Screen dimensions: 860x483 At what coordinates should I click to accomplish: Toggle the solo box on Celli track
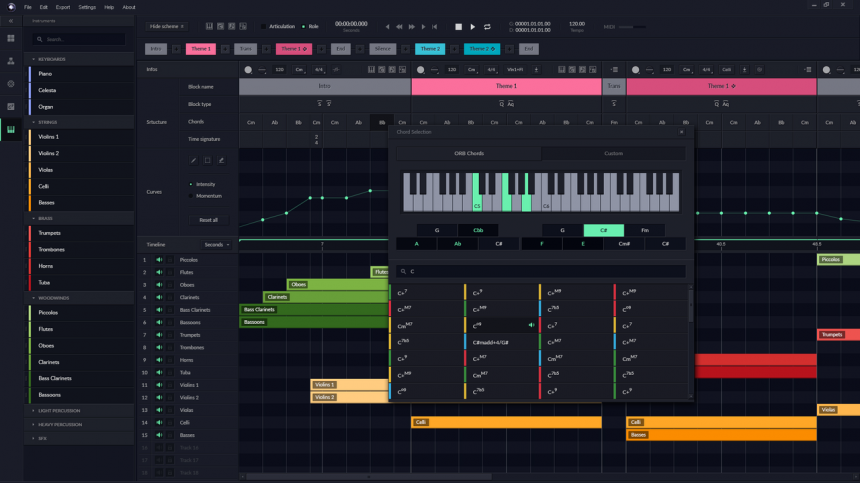click(x=170, y=423)
